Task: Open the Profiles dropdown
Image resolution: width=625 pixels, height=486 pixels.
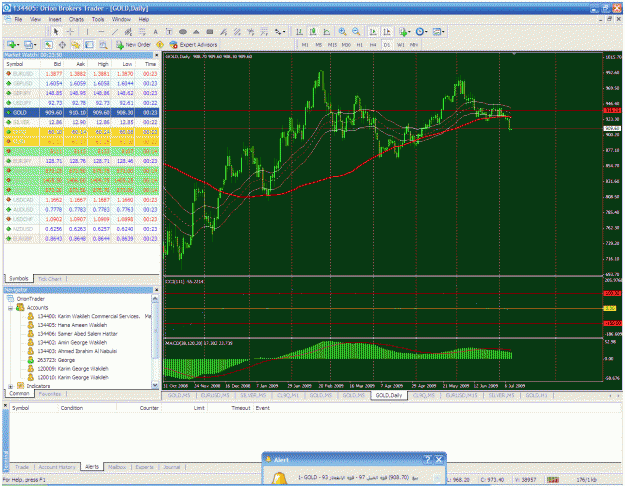Action: 30,45
